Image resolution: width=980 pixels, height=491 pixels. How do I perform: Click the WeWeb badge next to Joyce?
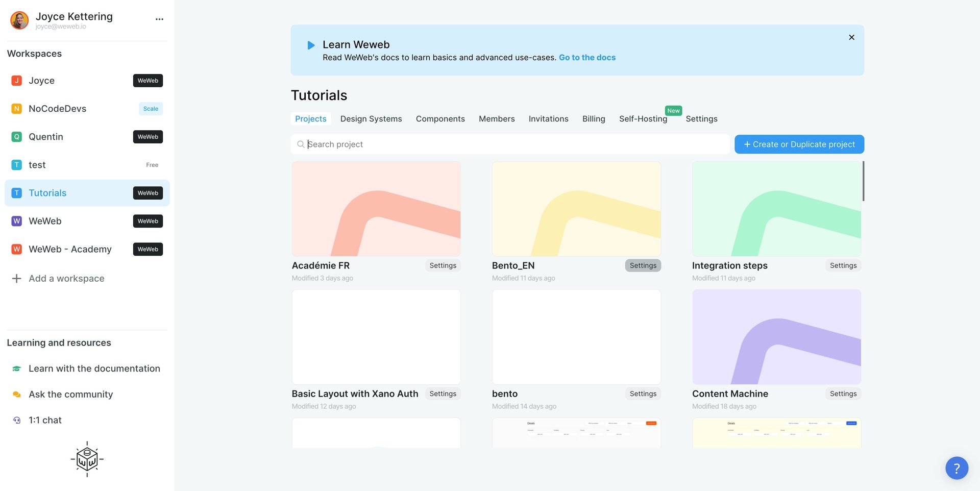click(148, 81)
